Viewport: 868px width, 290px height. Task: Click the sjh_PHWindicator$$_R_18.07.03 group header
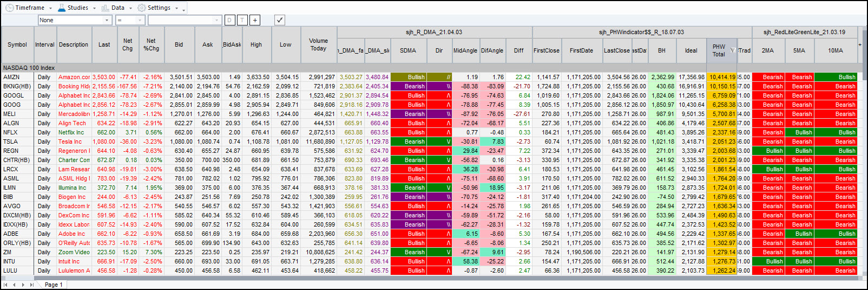pos(641,32)
